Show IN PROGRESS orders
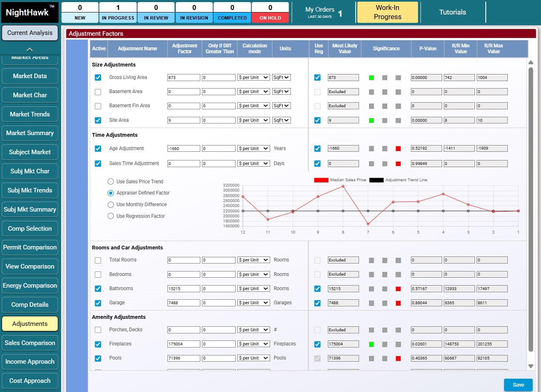Viewport: 541px width, 392px height. [x=118, y=12]
